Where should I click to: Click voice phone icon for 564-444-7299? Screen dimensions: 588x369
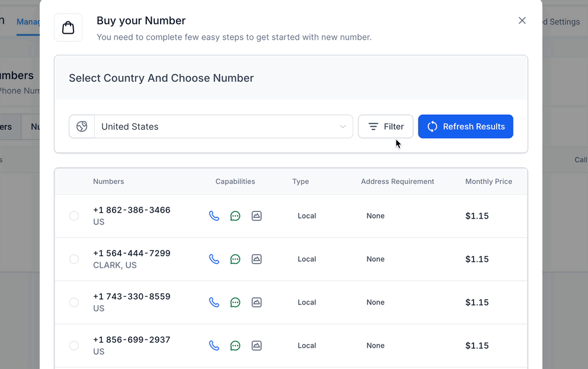tap(214, 259)
